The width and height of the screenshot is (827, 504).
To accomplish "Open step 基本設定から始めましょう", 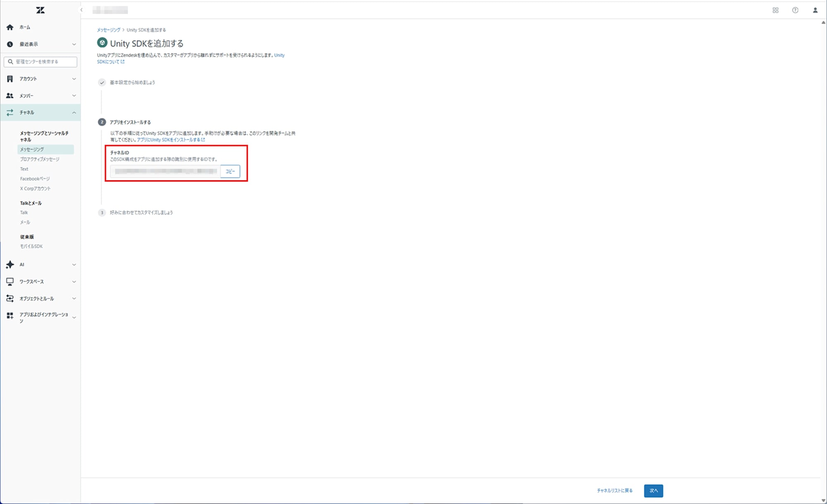I will 132,82.
